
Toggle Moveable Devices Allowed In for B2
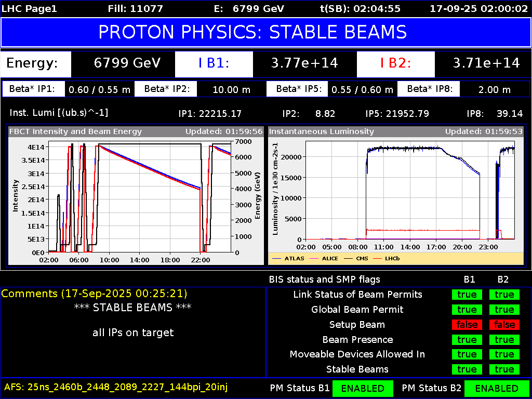pos(503,354)
